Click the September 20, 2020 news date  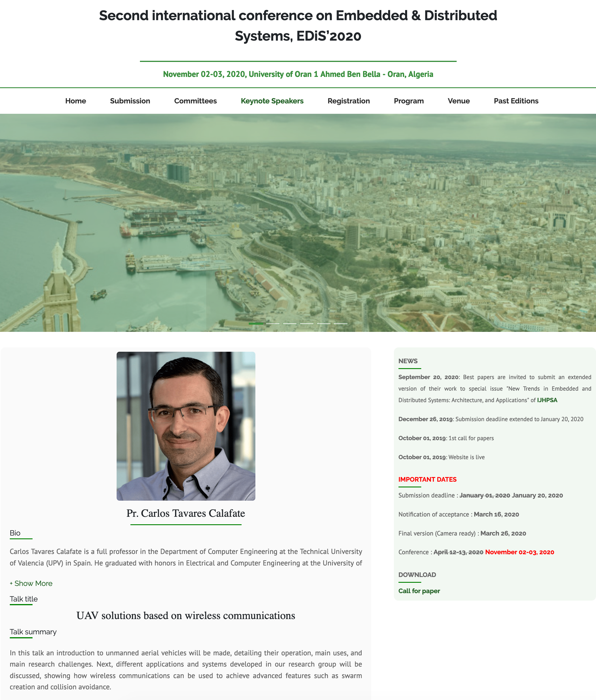click(428, 377)
